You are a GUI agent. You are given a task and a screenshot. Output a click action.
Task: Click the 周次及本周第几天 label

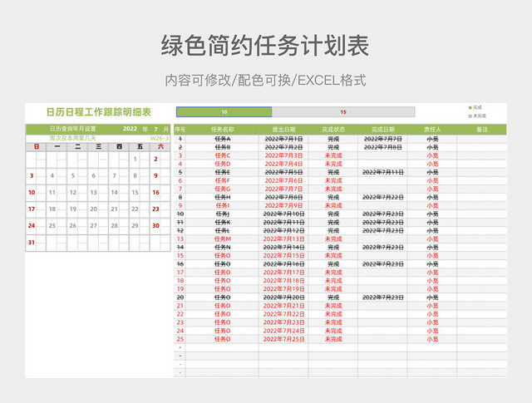pyautogui.click(x=72, y=138)
